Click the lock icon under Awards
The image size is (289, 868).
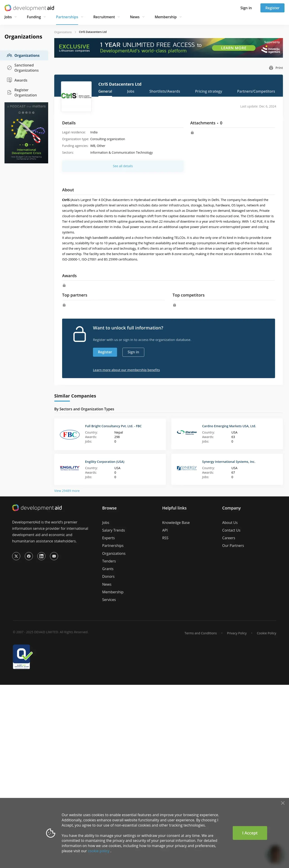pyautogui.click(x=64, y=286)
